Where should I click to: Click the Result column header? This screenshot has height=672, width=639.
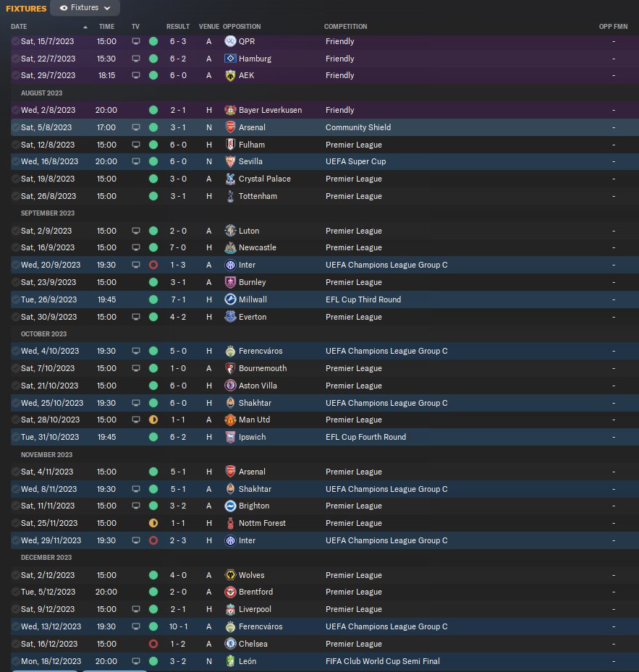tap(177, 27)
